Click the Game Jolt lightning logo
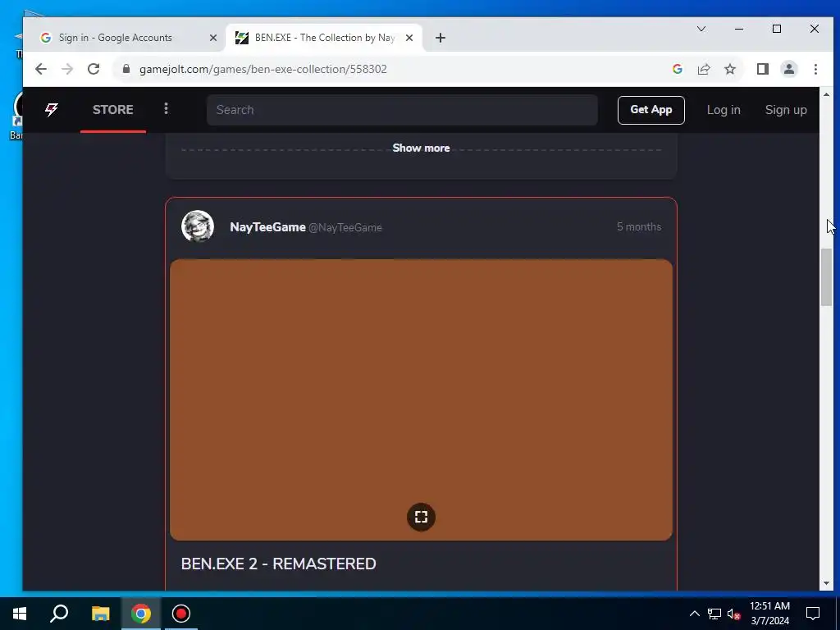 coord(52,110)
